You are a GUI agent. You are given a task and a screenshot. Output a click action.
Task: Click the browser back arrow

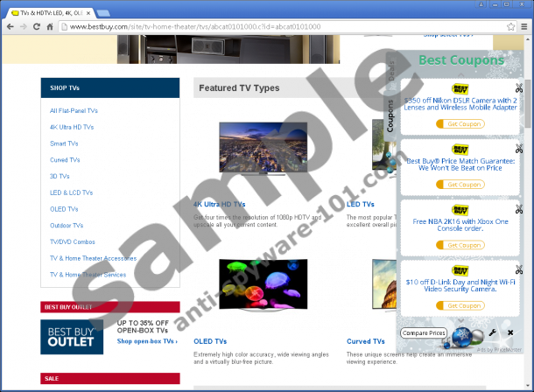click(x=9, y=27)
